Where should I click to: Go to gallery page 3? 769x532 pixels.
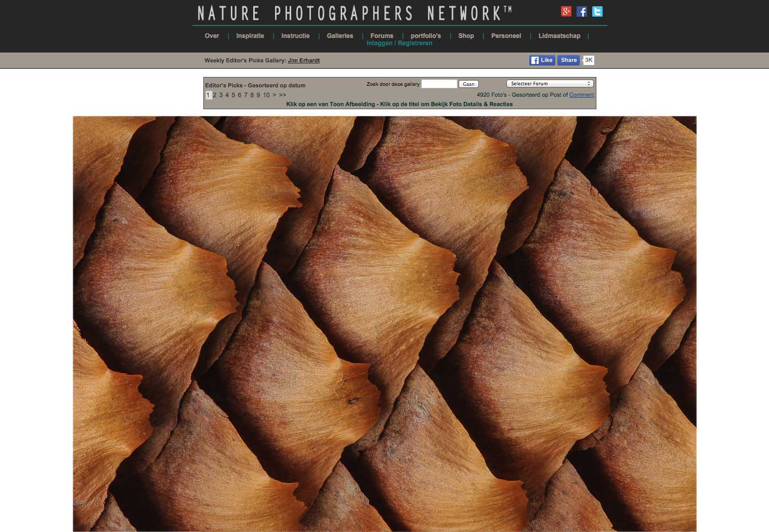220,95
